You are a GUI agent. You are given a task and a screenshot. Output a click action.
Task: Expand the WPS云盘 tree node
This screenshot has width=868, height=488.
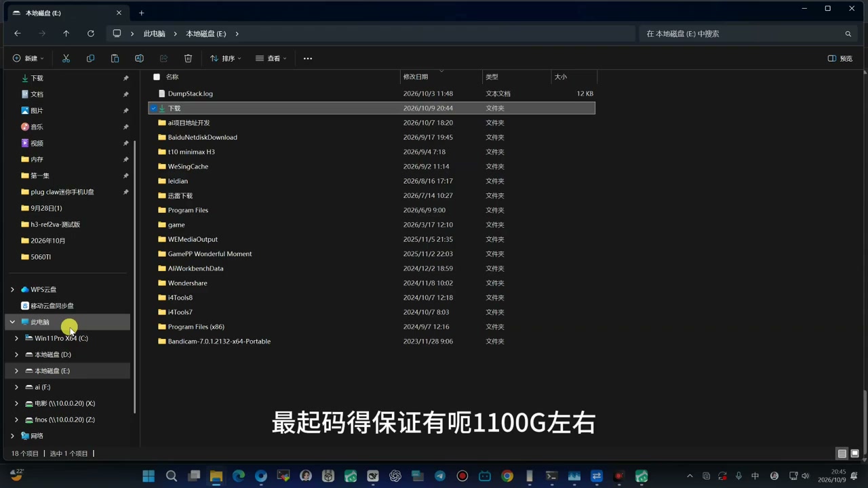pyautogui.click(x=12, y=289)
